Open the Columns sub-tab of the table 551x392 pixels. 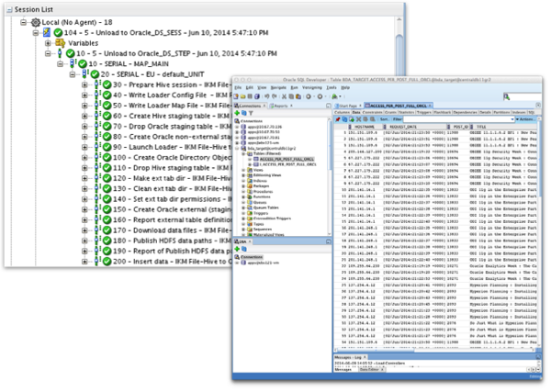pos(342,112)
